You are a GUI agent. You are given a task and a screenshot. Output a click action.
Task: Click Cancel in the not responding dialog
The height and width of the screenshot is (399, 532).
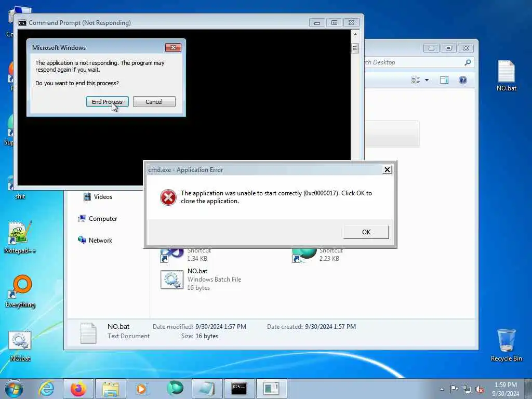pyautogui.click(x=154, y=101)
